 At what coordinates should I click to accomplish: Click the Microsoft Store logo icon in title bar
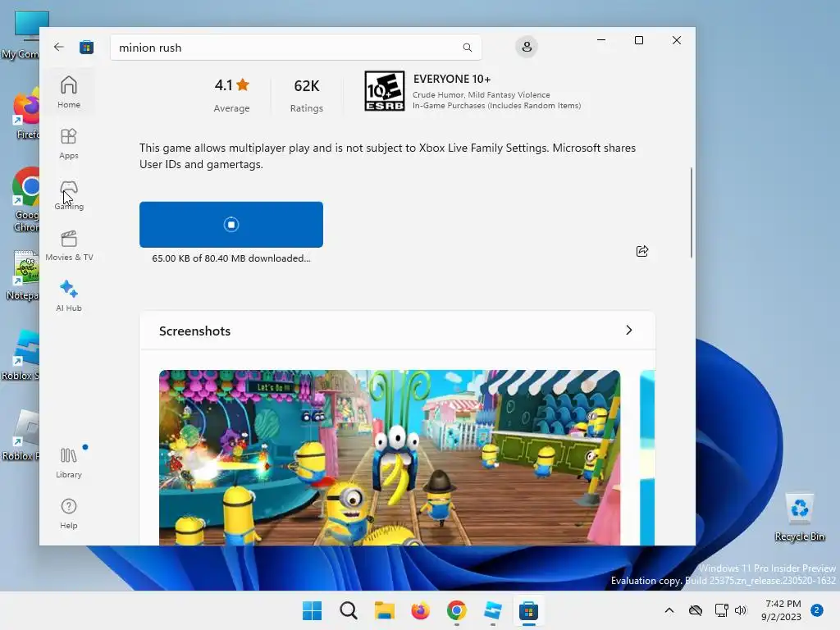(86, 47)
